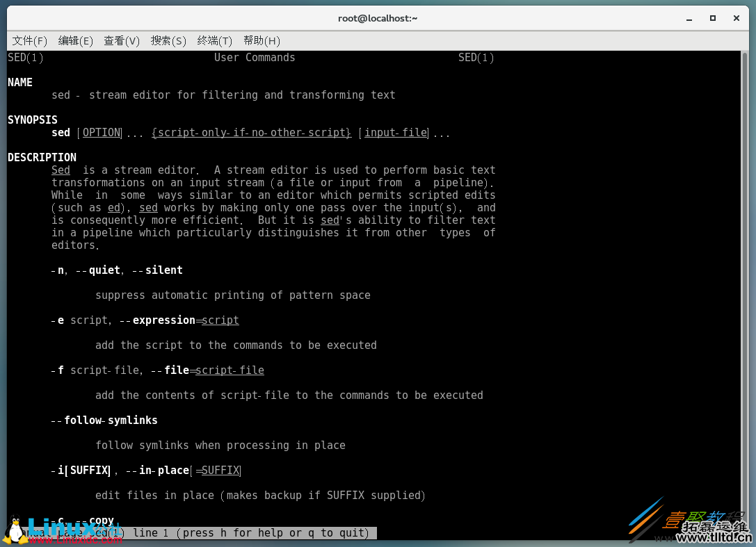Open the 帮助(H) menu
Viewport: 756px width, 547px height.
[262, 41]
